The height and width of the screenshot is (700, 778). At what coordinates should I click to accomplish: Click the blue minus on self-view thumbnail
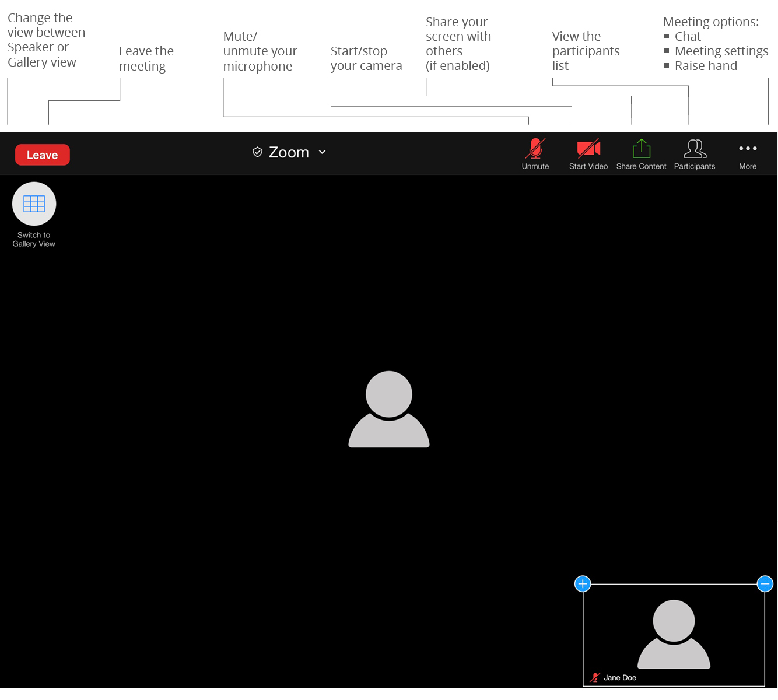[765, 584]
